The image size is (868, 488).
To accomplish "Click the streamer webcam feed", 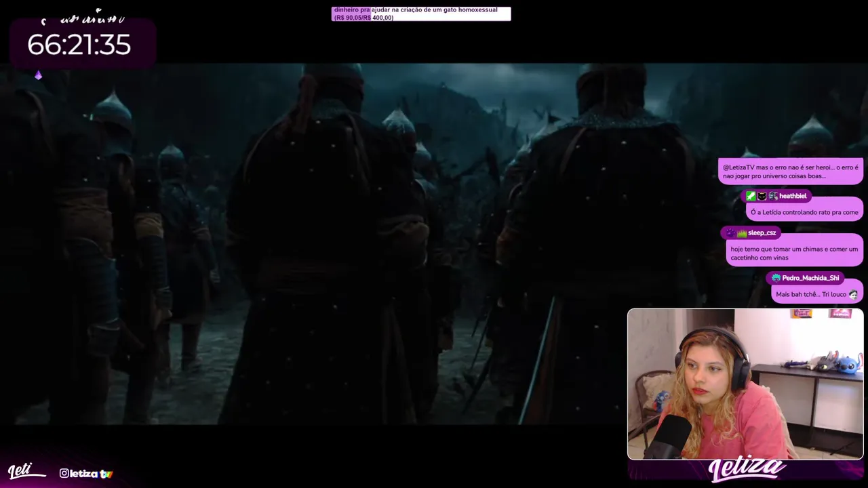I will point(745,384).
